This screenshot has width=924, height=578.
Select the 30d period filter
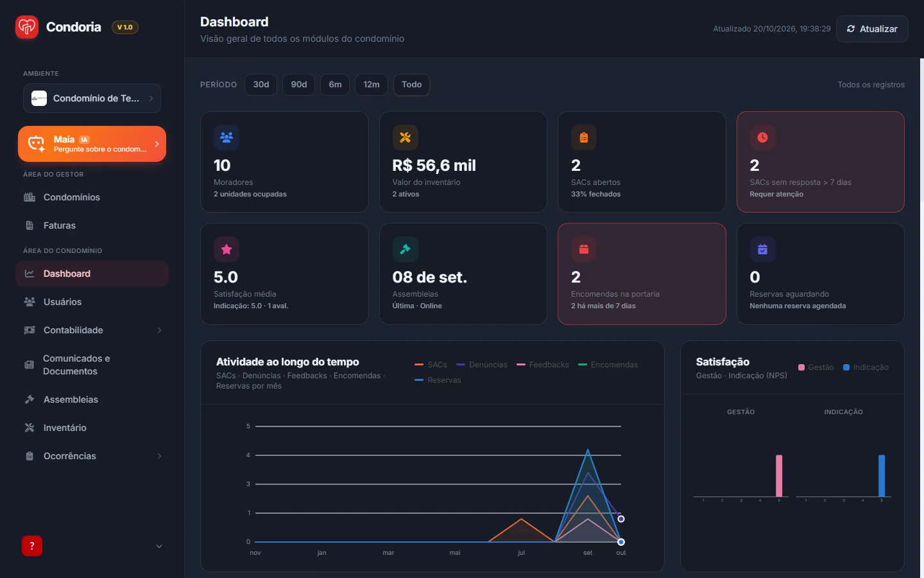point(261,85)
